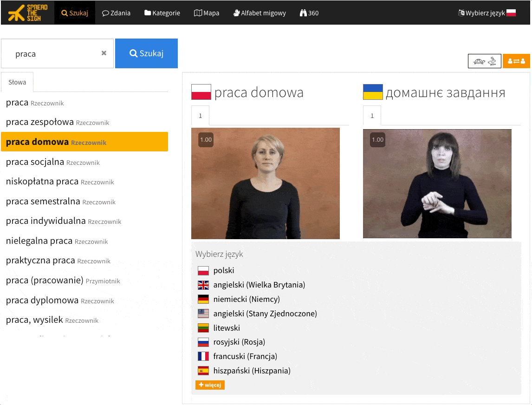Click the orange swap-signers icon button
The image size is (532, 405).
(516, 61)
